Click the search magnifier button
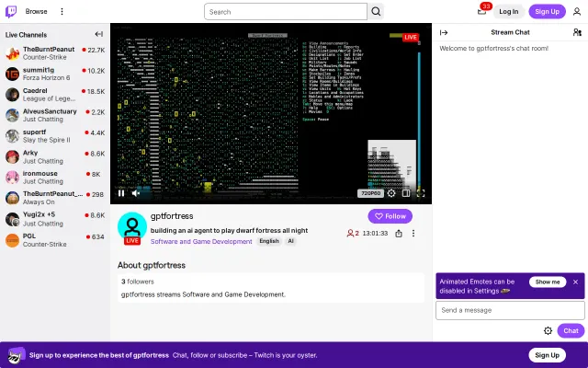This screenshot has width=588, height=368. [376, 12]
